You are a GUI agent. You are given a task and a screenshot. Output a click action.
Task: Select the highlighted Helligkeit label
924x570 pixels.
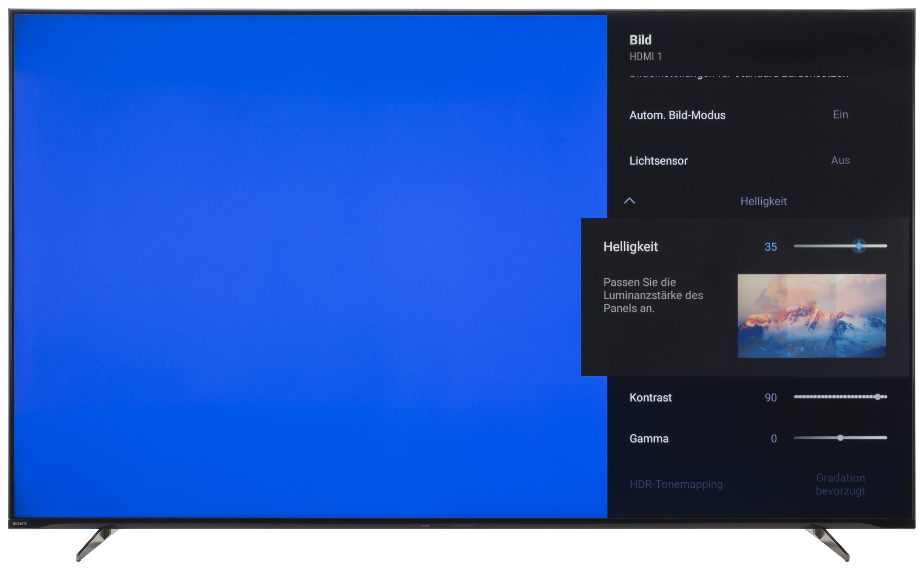[631, 247]
